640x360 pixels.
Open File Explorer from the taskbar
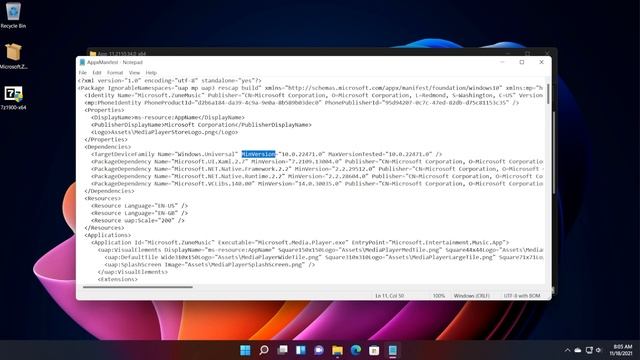pos(338,350)
